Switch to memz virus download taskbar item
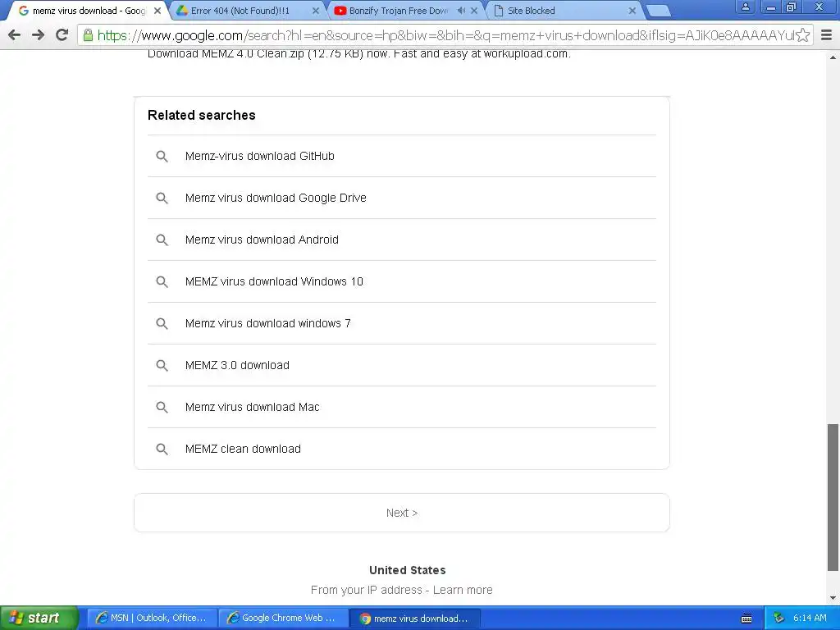Viewport: 840px width, 630px height. 414,618
